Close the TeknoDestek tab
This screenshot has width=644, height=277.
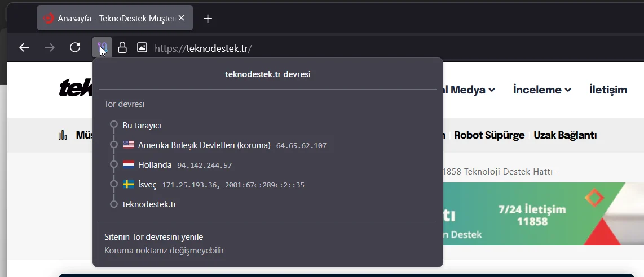tap(182, 18)
